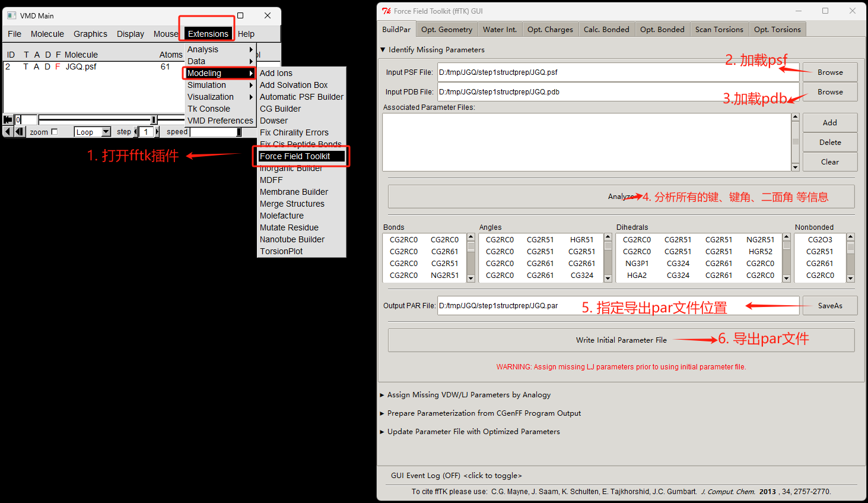Expand the Simulation submenu
This screenshot has width=868, height=503.
tap(220, 85)
